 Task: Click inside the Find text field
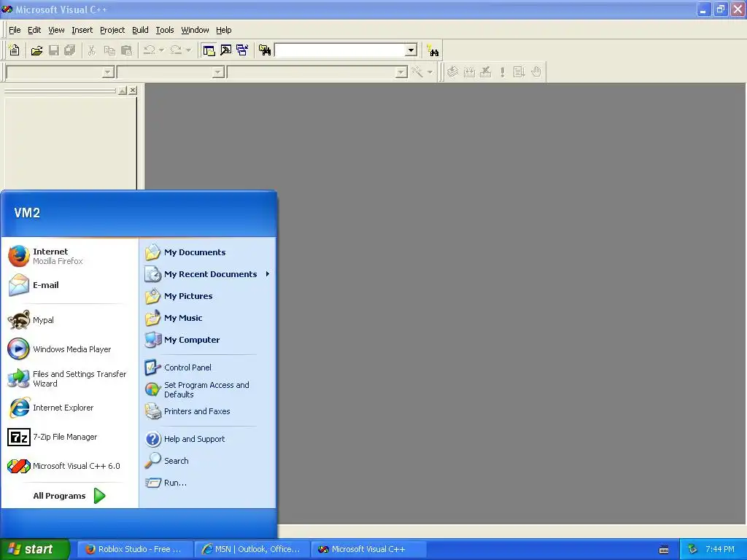[340, 50]
